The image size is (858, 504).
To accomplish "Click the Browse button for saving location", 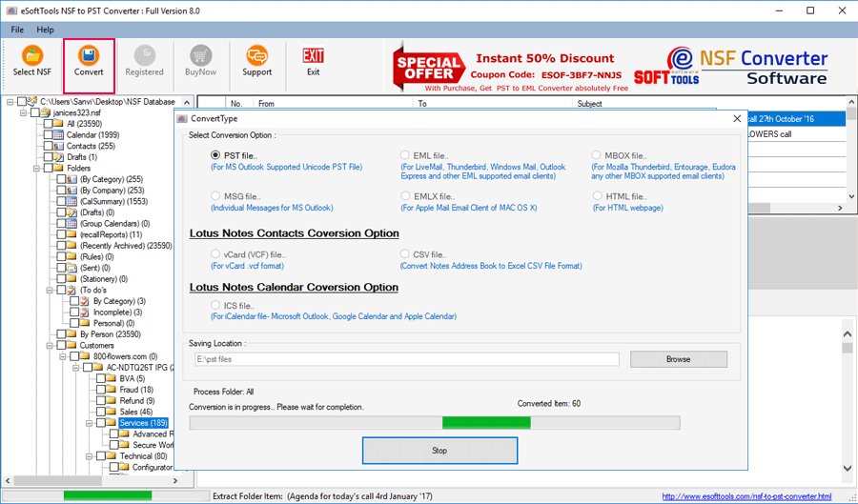I will tap(679, 359).
